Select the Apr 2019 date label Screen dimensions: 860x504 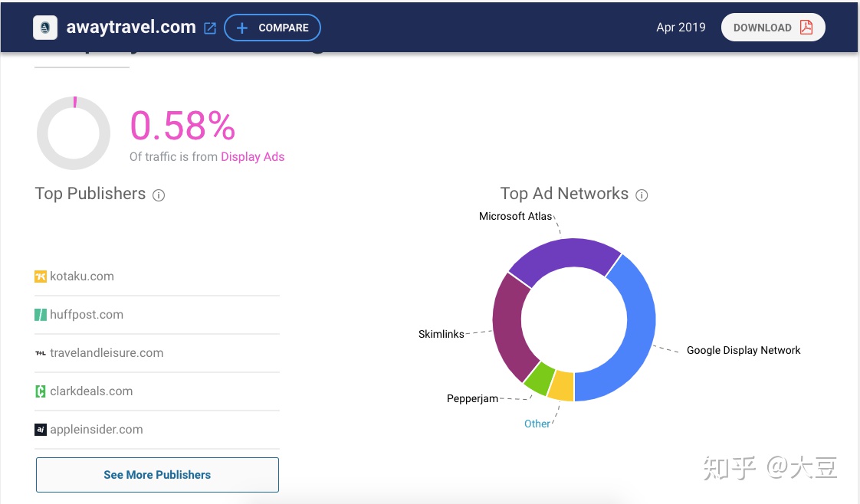(x=681, y=28)
